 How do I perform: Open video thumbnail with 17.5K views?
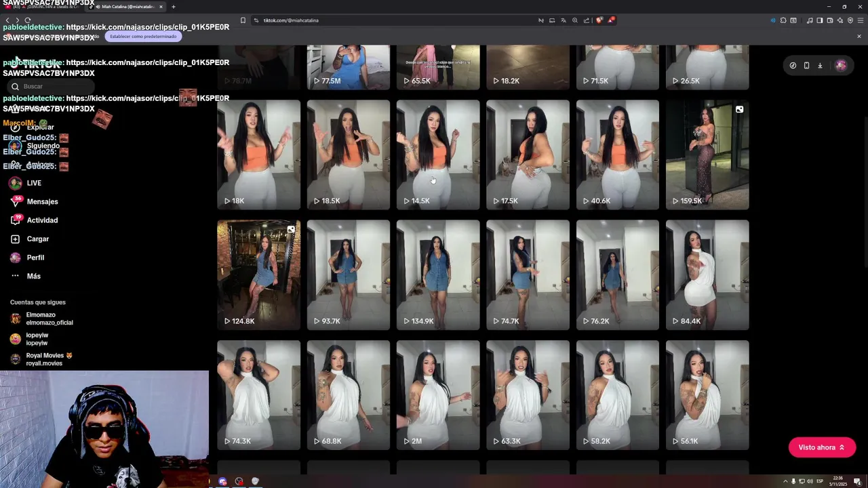tap(528, 155)
